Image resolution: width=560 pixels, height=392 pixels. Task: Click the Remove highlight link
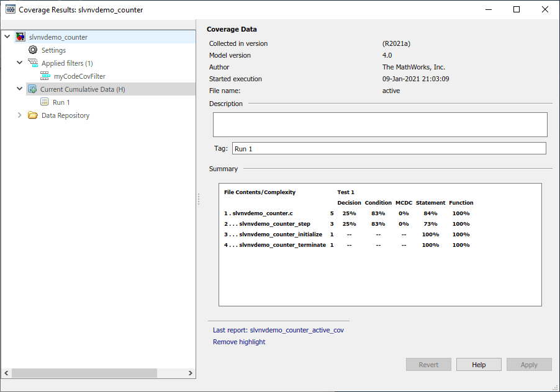point(239,342)
